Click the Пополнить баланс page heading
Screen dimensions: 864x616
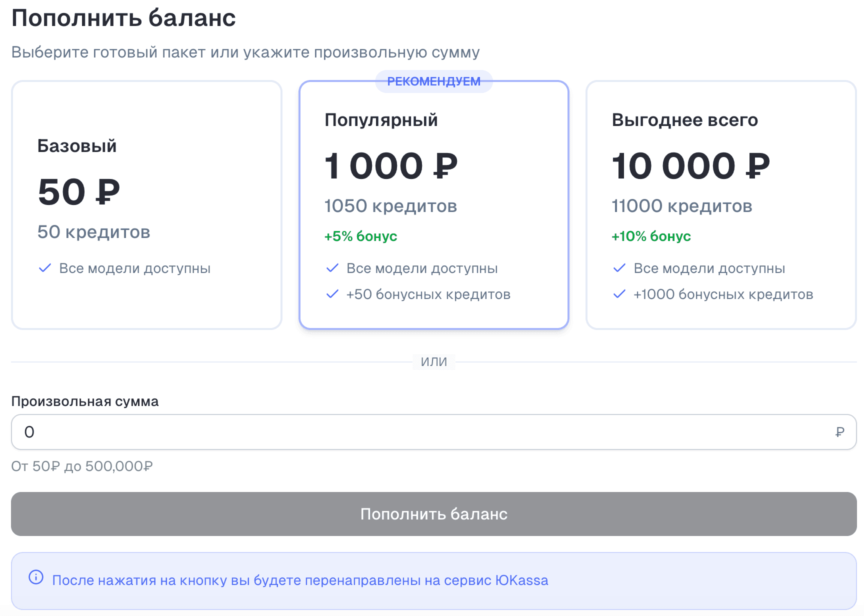[x=123, y=18]
